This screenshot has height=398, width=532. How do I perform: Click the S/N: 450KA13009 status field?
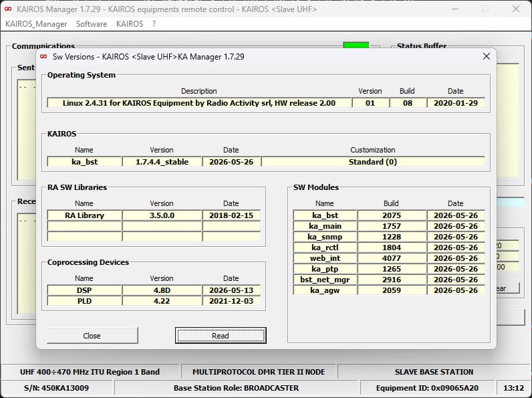coord(57,388)
